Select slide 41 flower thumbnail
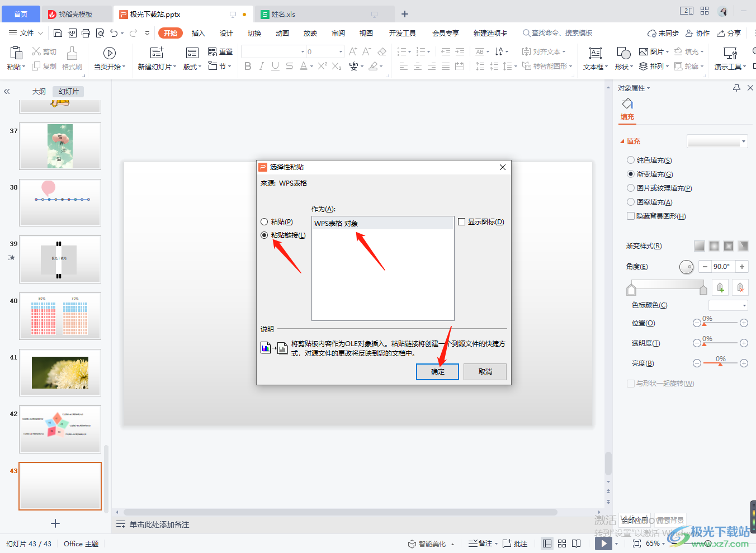The image size is (756, 553). (x=60, y=372)
